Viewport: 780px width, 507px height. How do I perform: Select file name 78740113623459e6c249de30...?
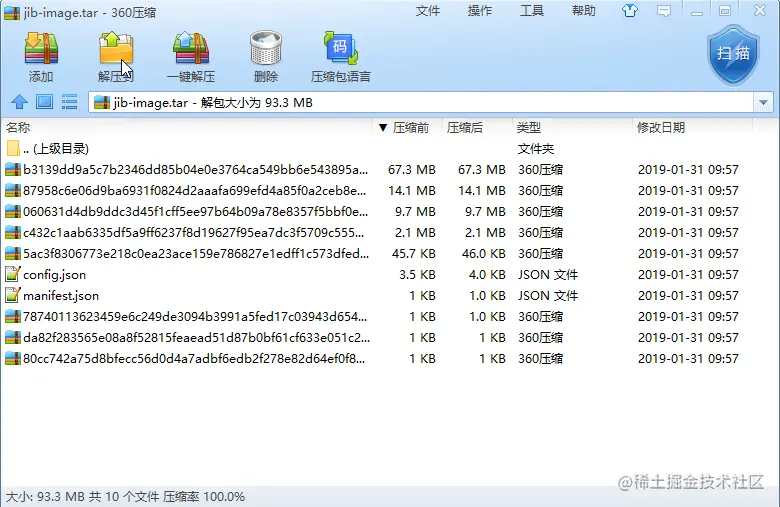click(195, 316)
